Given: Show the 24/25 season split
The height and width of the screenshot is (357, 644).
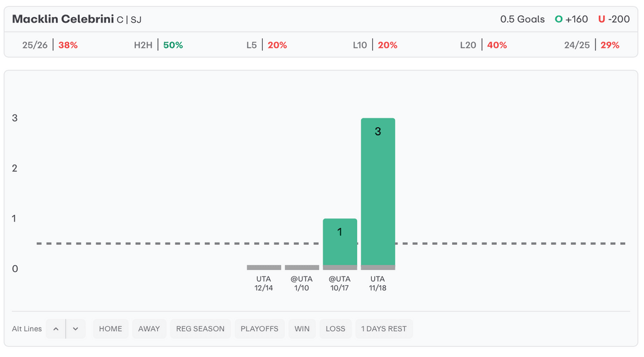Looking at the screenshot, I should coord(591,45).
